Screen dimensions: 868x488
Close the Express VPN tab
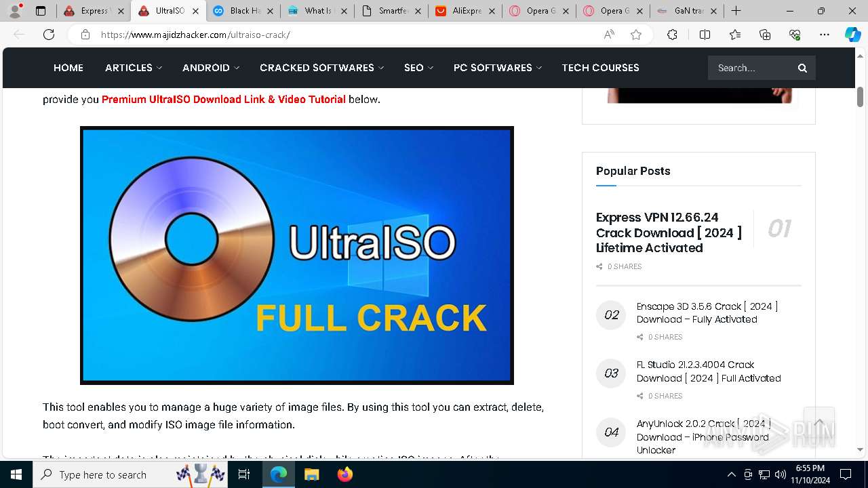121,11
